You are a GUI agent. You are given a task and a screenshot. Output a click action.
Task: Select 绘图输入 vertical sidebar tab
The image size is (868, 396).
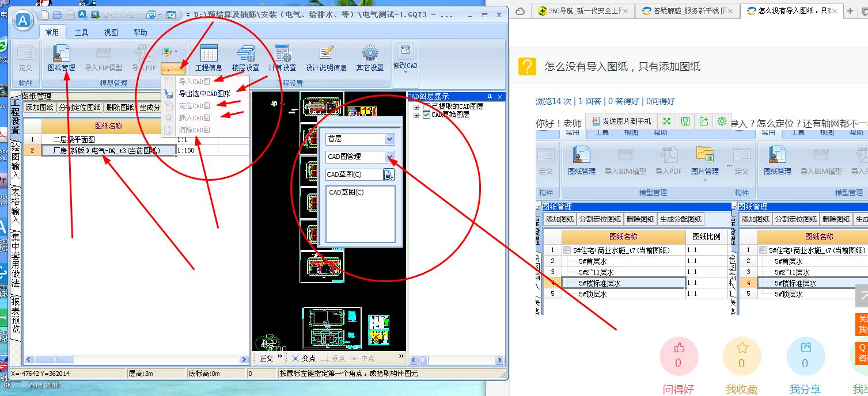tap(16, 160)
